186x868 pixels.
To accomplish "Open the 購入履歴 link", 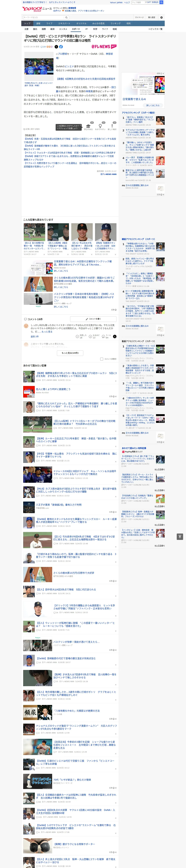I will [152, 18].
